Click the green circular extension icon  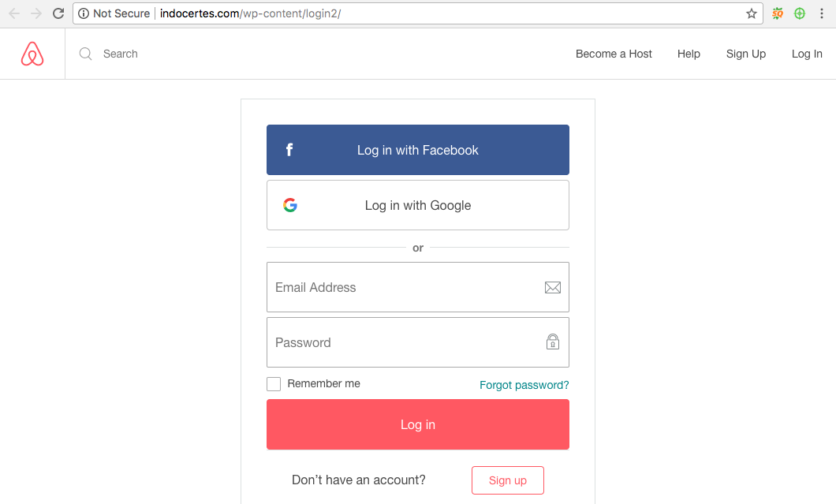click(799, 13)
